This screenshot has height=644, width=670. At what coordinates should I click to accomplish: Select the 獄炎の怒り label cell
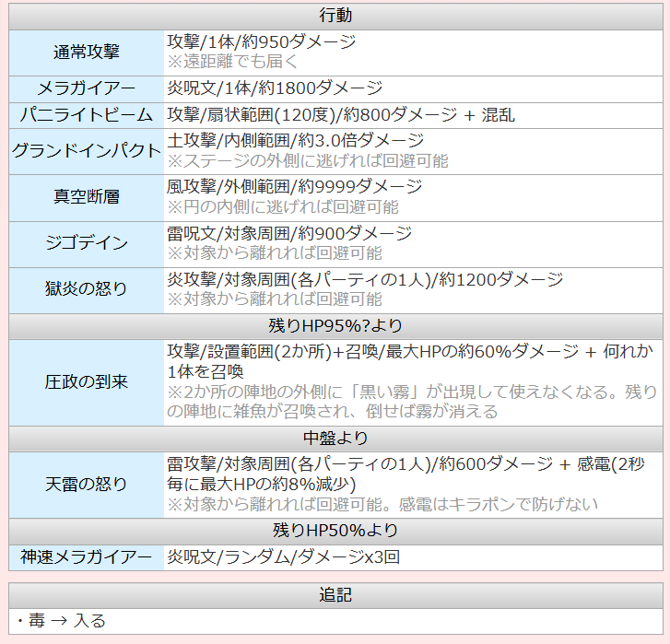pyautogui.click(x=87, y=290)
